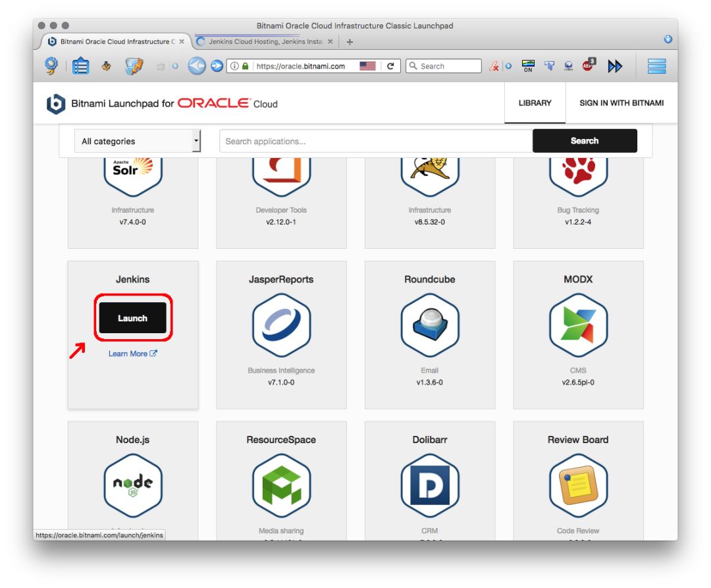Click the JasperReports title text

[281, 279]
